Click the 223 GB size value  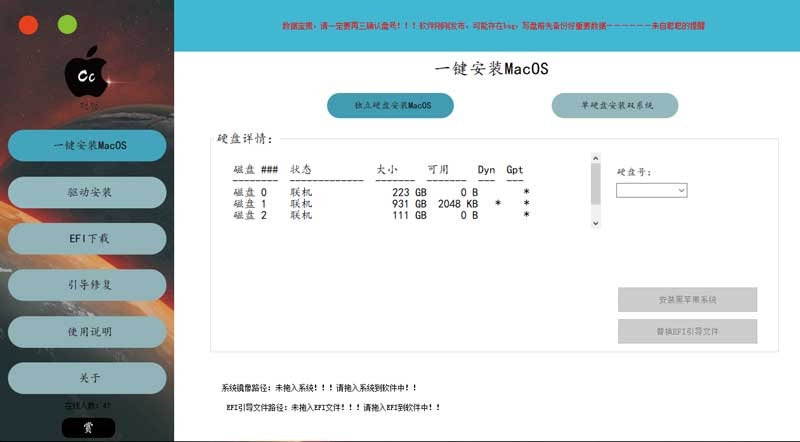point(409,192)
